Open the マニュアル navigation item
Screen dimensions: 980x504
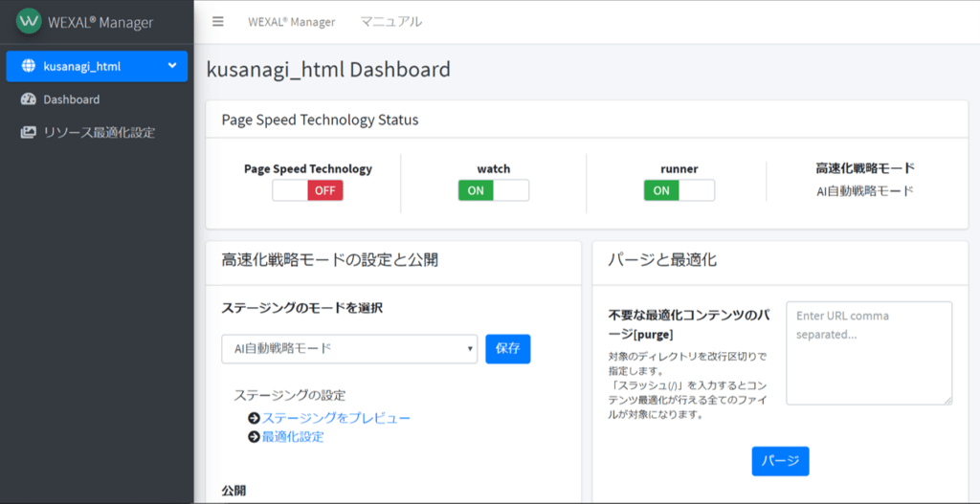(391, 22)
